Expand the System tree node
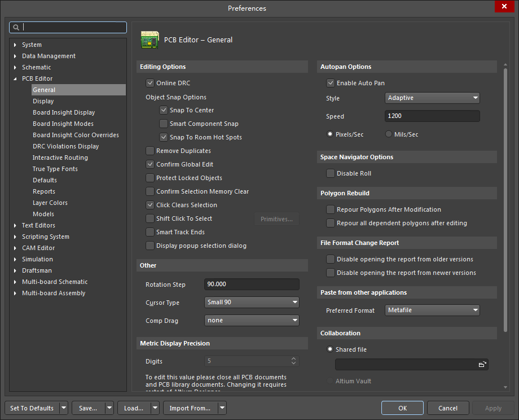This screenshot has height=420, width=519. coord(15,45)
